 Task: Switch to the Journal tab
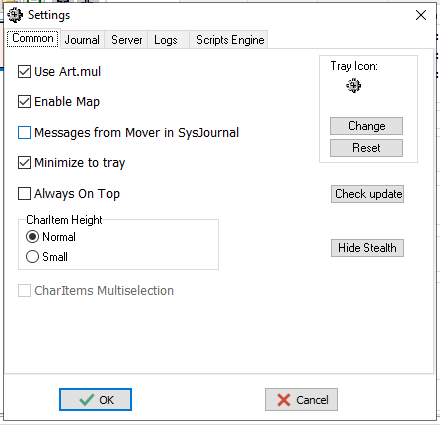(x=82, y=40)
